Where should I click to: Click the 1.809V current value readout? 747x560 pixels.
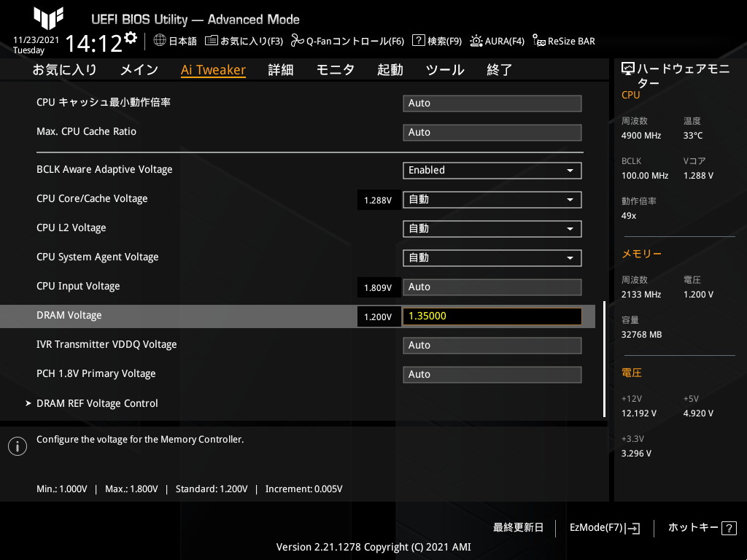(378, 288)
